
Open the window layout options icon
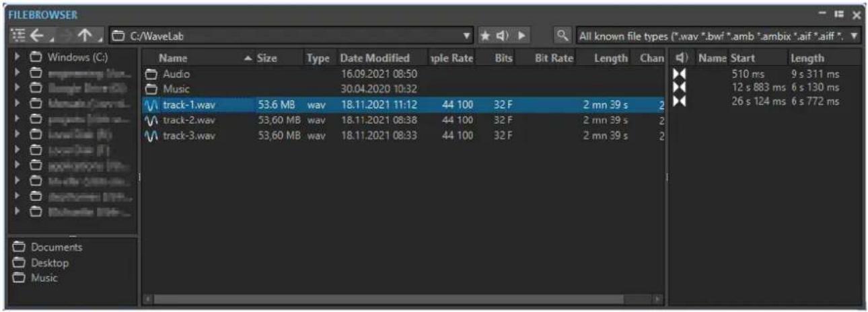tap(838, 14)
